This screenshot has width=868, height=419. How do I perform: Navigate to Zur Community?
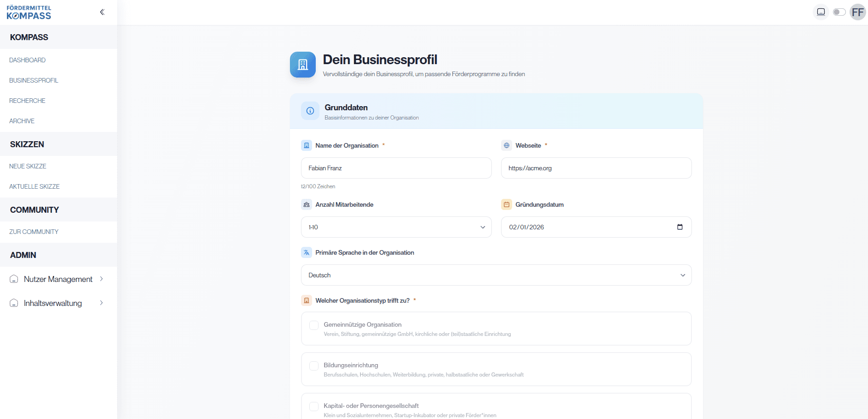click(34, 232)
